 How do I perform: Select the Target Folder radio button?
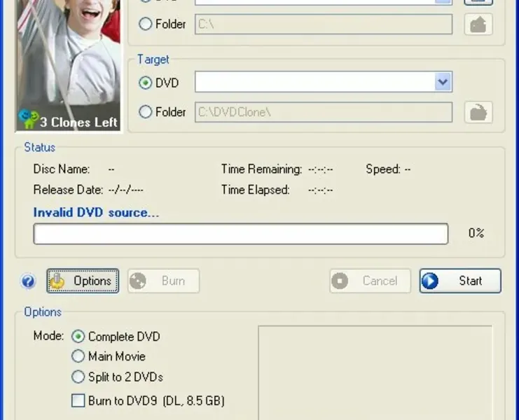click(145, 112)
